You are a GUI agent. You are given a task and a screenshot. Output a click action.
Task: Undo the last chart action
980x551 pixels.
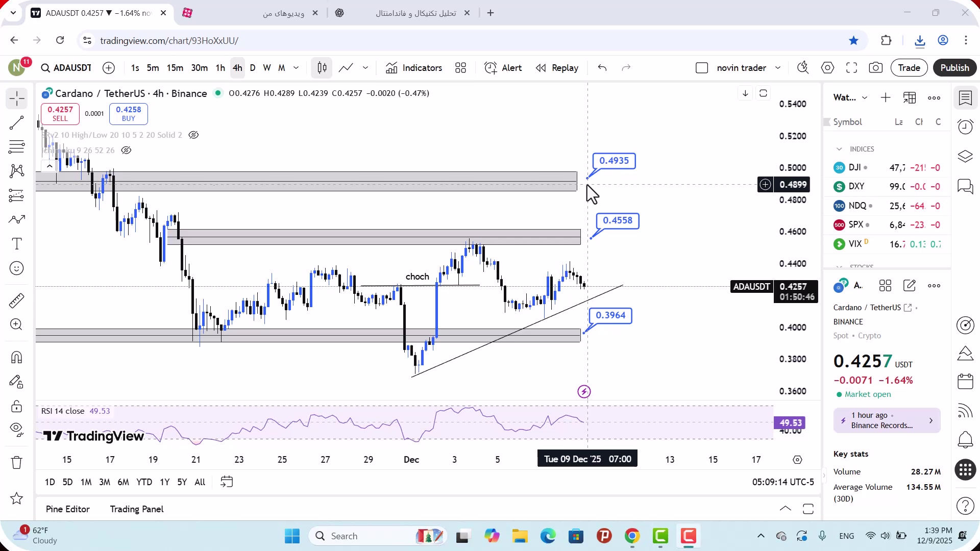click(602, 68)
